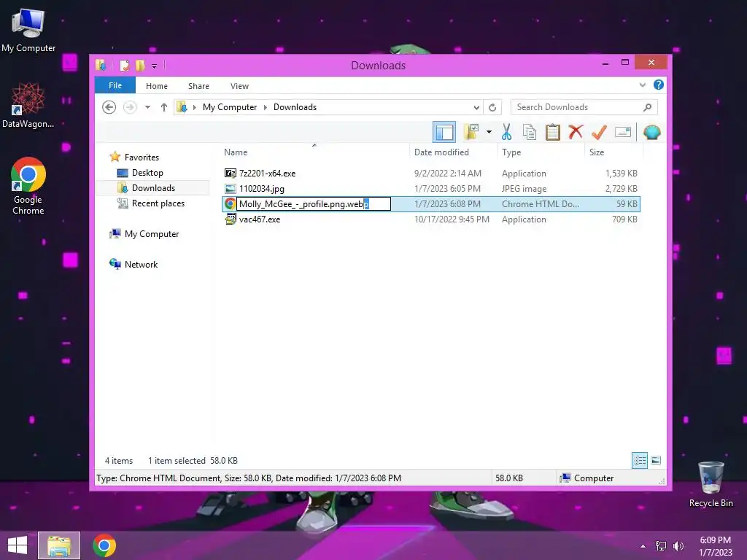The height and width of the screenshot is (560, 747).
Task: Expand the breadcrumb arrow after My Computer
Action: (x=266, y=107)
